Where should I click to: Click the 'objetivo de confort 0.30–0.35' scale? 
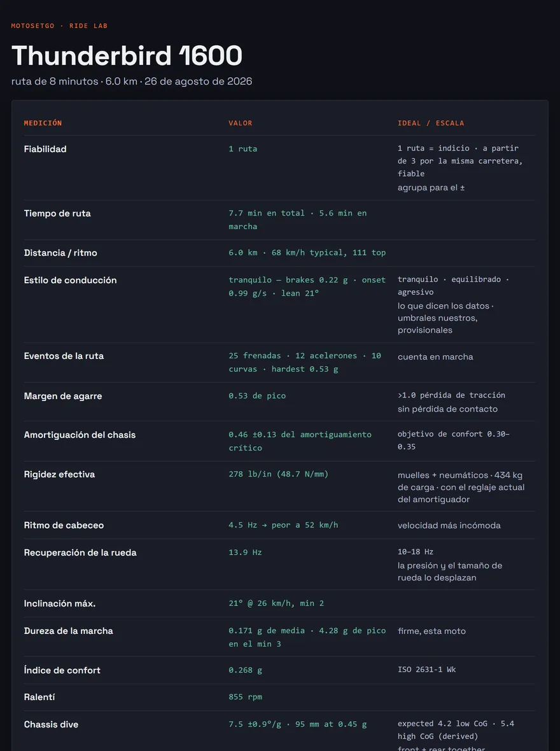(454, 440)
